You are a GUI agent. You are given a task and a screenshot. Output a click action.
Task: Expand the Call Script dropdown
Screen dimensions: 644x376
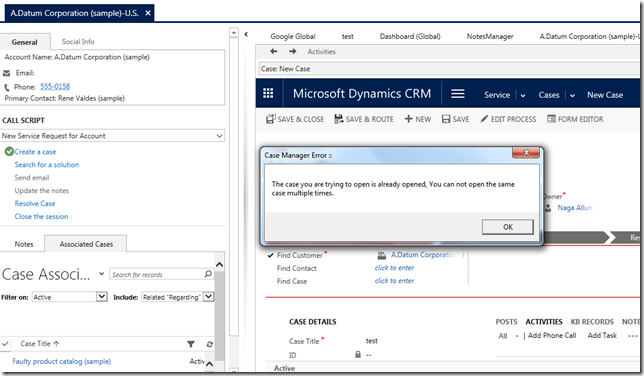click(219, 136)
